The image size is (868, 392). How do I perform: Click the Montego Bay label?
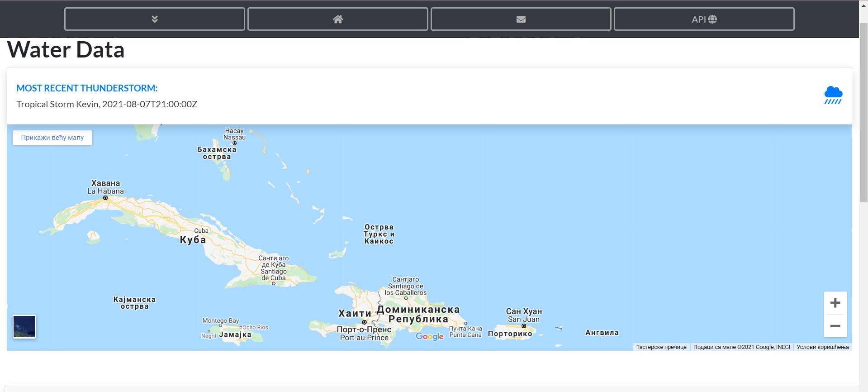(x=221, y=320)
